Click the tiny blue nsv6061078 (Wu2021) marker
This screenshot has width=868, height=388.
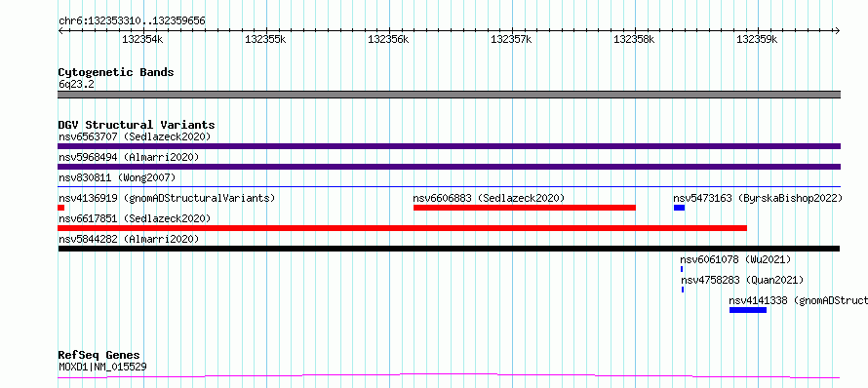pyautogui.click(x=682, y=269)
